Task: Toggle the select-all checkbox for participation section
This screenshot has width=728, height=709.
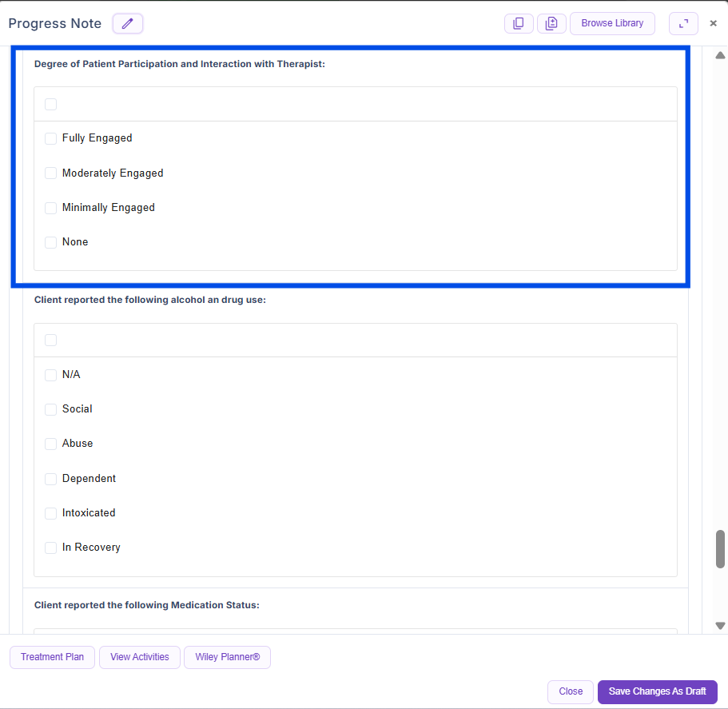Action: [51, 105]
